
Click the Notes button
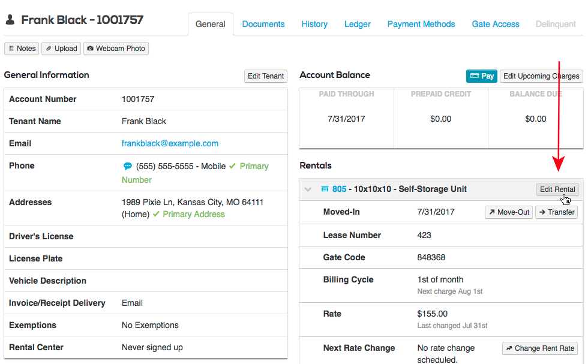pos(22,49)
